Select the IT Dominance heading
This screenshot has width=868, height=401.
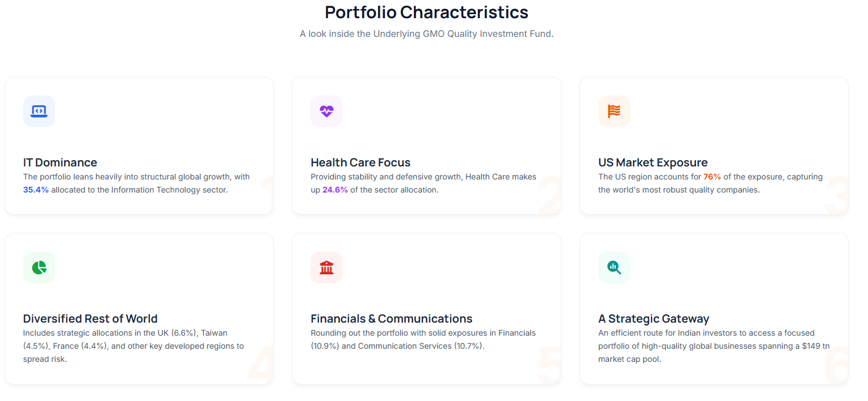(60, 162)
